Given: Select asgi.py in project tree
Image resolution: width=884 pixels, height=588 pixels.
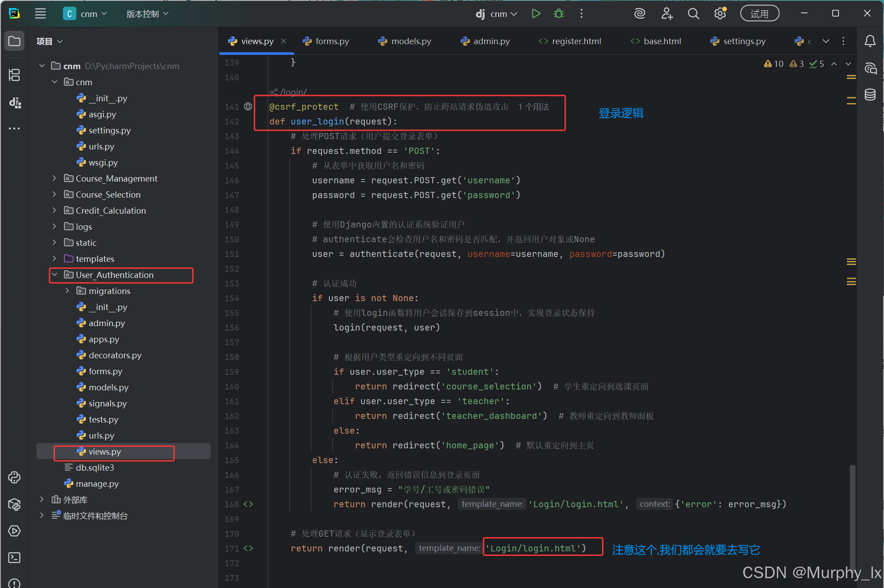Looking at the screenshot, I should 102,114.
